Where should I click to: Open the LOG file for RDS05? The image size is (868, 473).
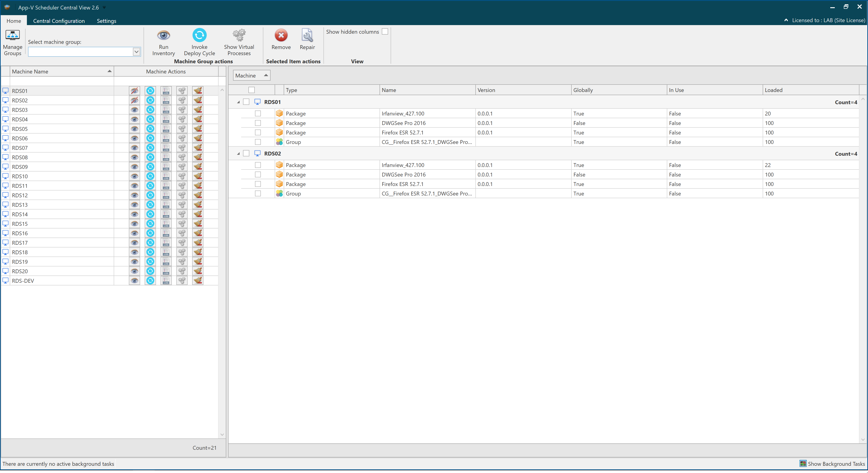click(x=166, y=129)
